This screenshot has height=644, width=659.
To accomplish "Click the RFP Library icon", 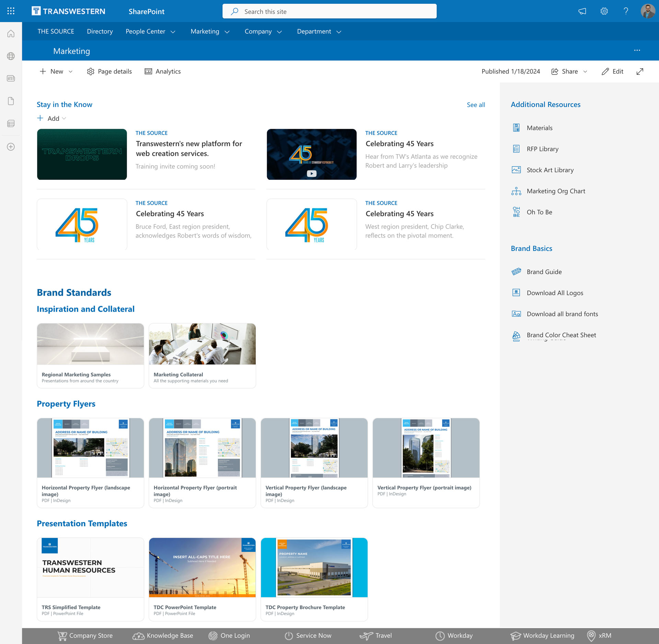I will [x=516, y=149].
